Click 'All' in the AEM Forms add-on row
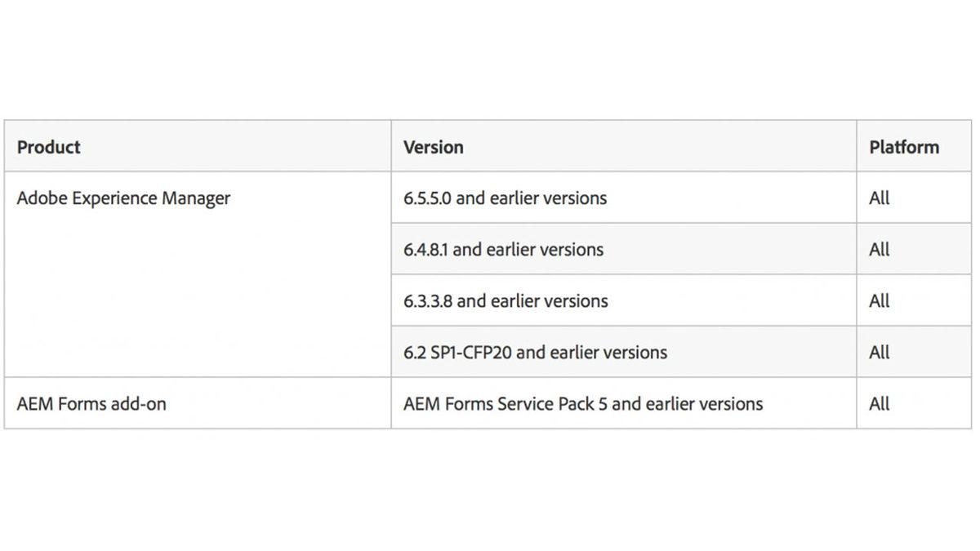The height and width of the screenshot is (551, 980). point(880,403)
